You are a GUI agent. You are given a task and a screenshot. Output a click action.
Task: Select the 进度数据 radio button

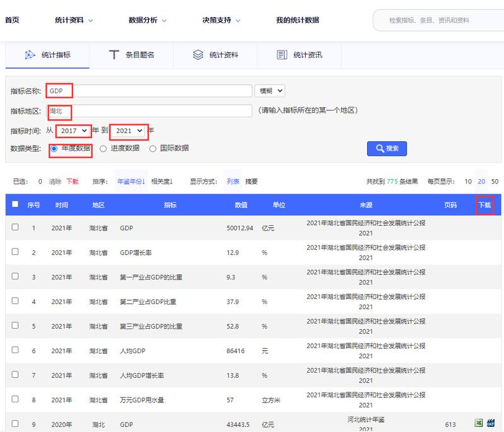pyautogui.click(x=103, y=148)
